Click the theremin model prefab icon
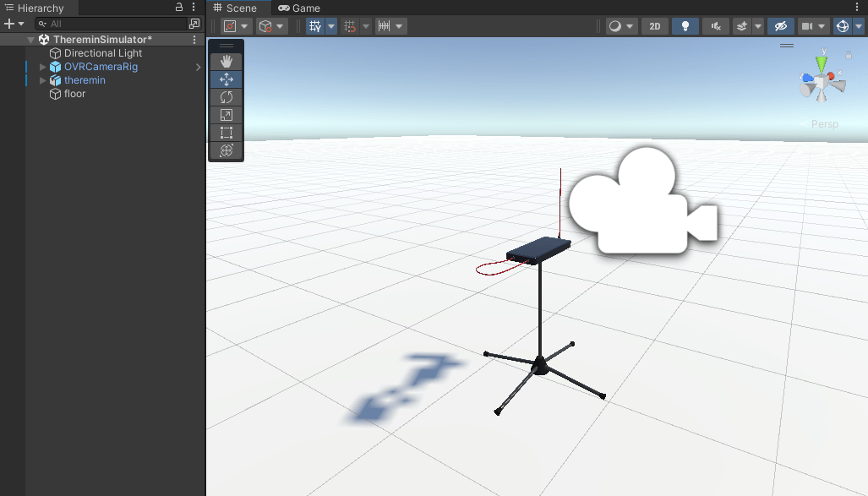The image size is (868, 496). tap(55, 80)
